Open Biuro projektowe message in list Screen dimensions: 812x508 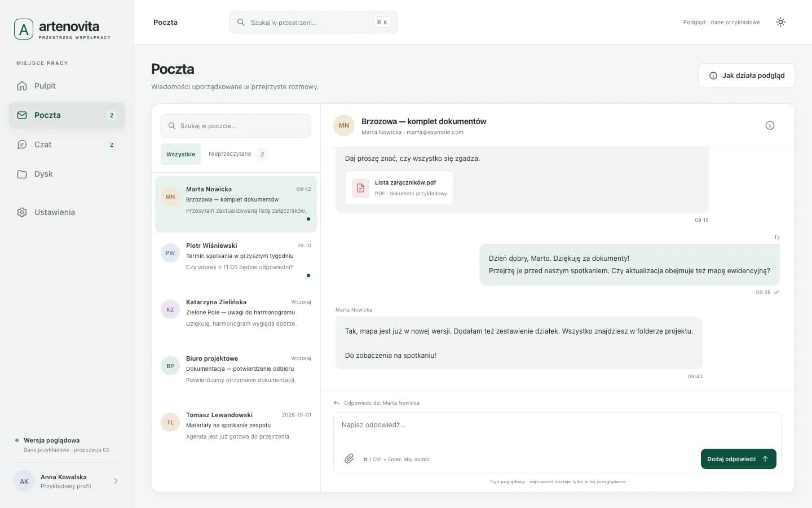coord(236,374)
